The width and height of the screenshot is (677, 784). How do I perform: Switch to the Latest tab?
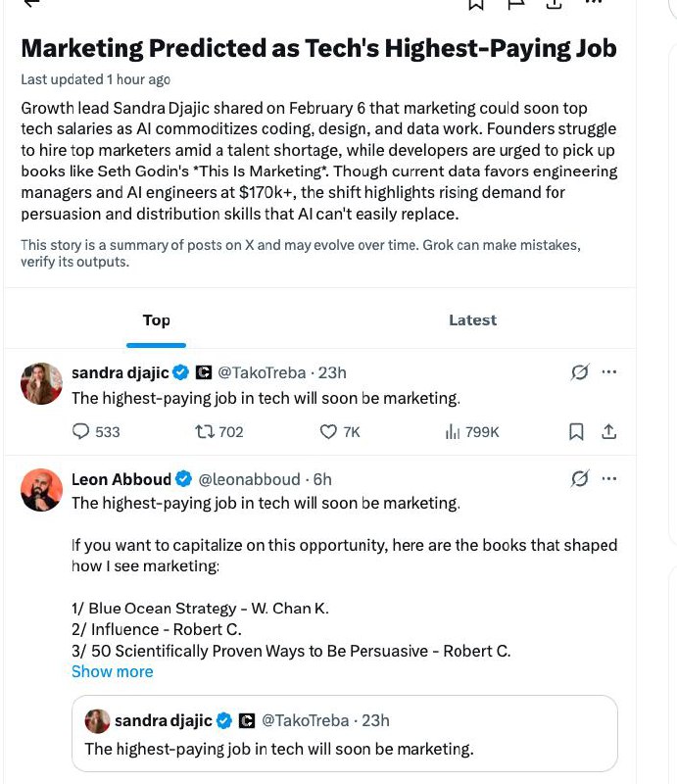coord(472,320)
